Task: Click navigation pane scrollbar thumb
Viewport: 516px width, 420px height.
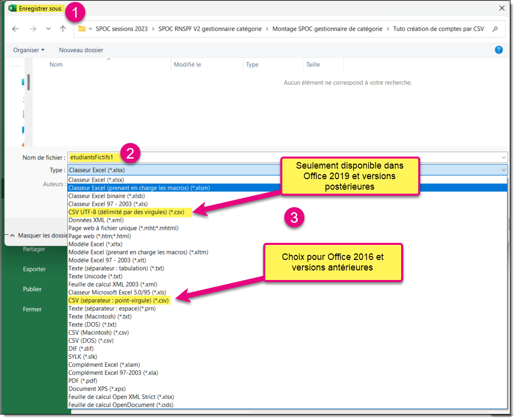Action: tap(29, 82)
